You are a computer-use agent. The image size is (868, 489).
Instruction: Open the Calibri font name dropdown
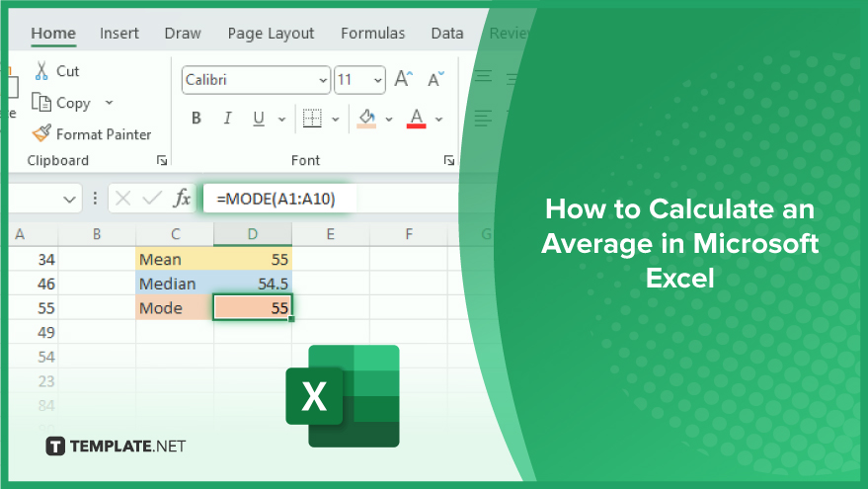click(x=323, y=80)
